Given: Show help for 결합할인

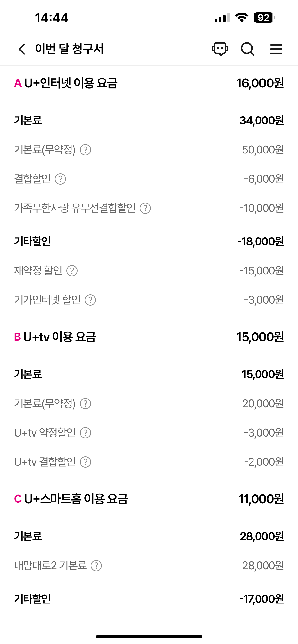Looking at the screenshot, I should click(60, 179).
